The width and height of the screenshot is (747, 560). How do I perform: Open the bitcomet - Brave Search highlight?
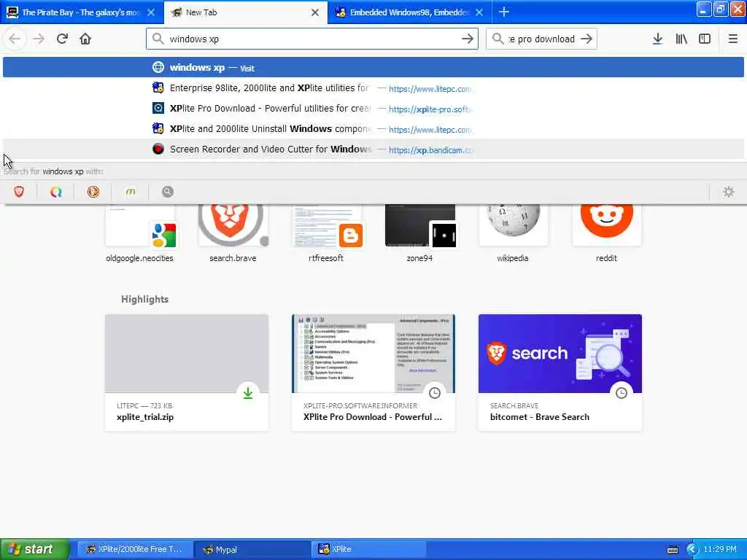(560, 373)
